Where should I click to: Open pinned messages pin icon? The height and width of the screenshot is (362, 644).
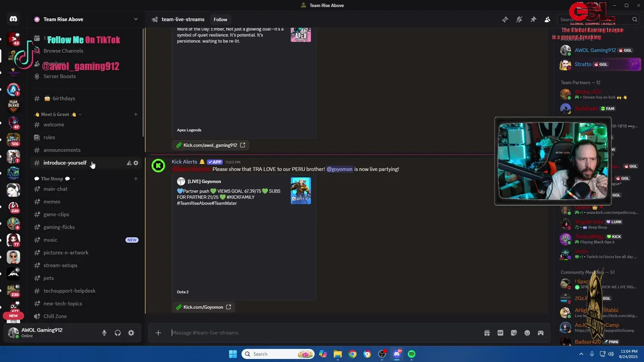pyautogui.click(x=533, y=20)
